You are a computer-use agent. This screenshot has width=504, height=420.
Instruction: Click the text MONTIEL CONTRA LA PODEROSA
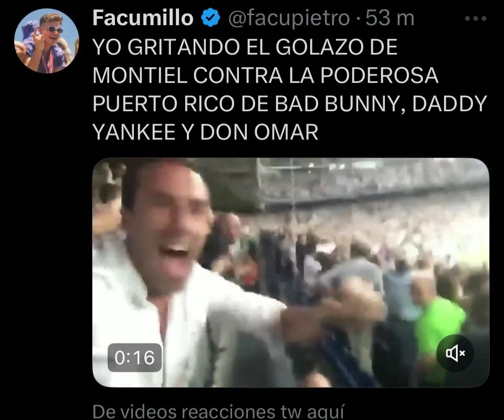[265, 76]
